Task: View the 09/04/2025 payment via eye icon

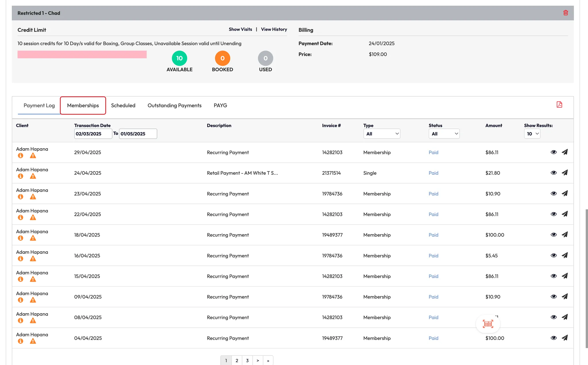Action: 554,296
